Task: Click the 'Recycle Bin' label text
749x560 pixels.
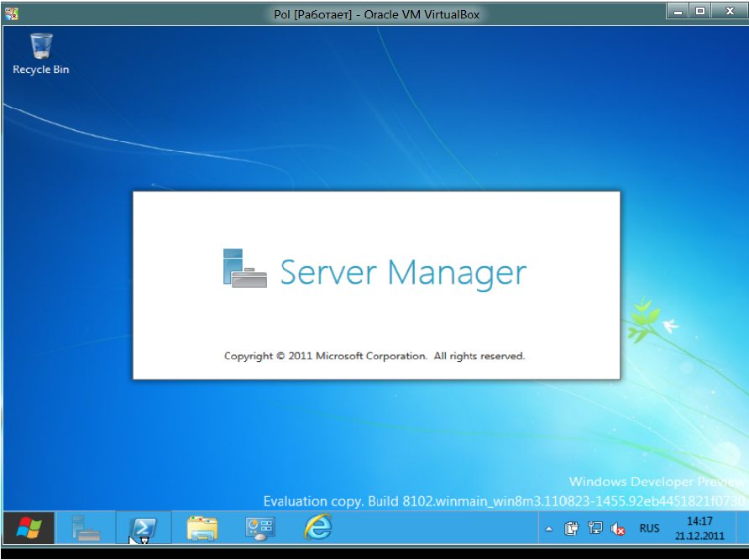Action: tap(41, 70)
